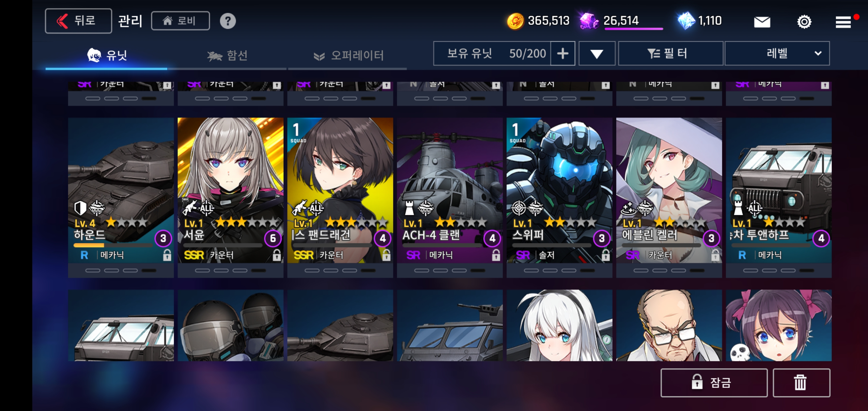Select the 에블린 켈러 unit card

click(x=669, y=190)
